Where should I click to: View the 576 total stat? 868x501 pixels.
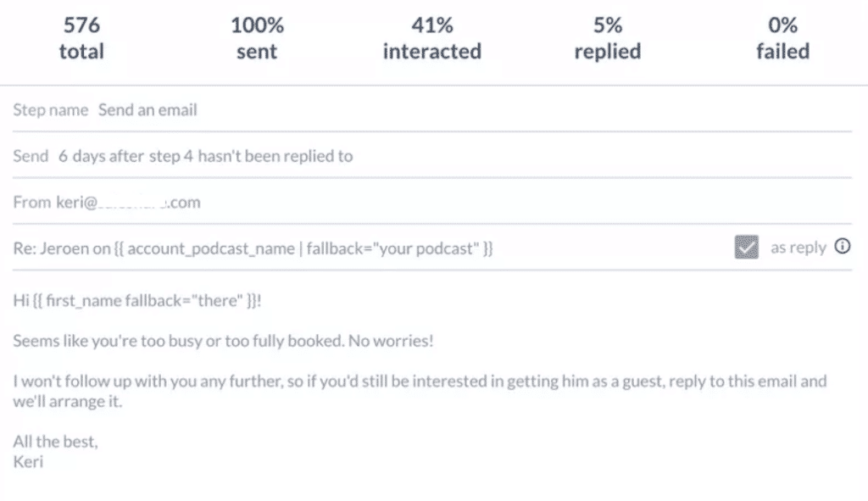tap(81, 38)
